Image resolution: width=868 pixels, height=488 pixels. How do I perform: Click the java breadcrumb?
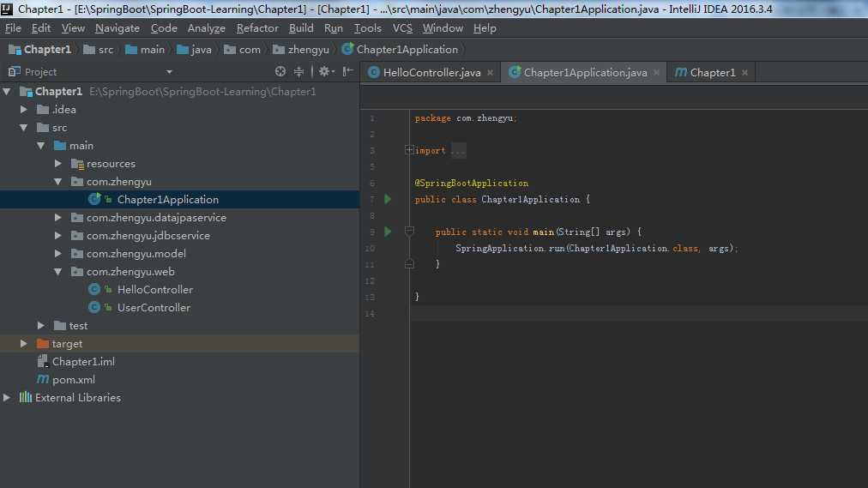click(x=195, y=49)
